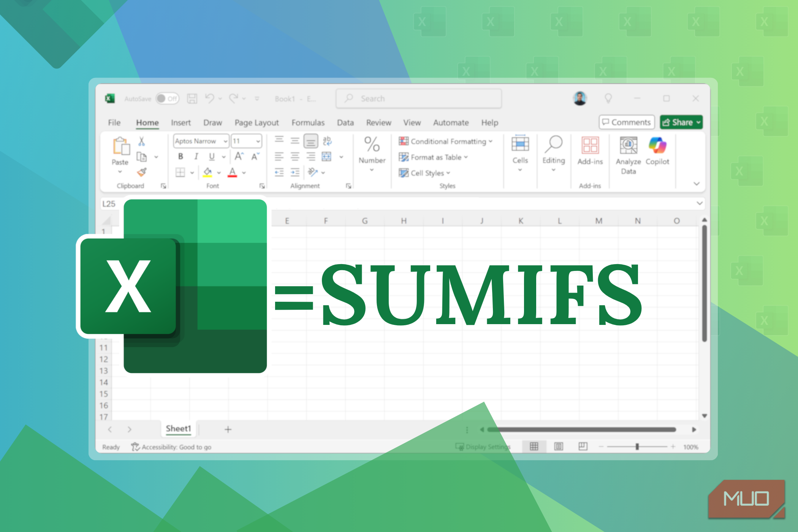The height and width of the screenshot is (532, 798).
Task: Click the Align Right icon
Action: point(311,157)
